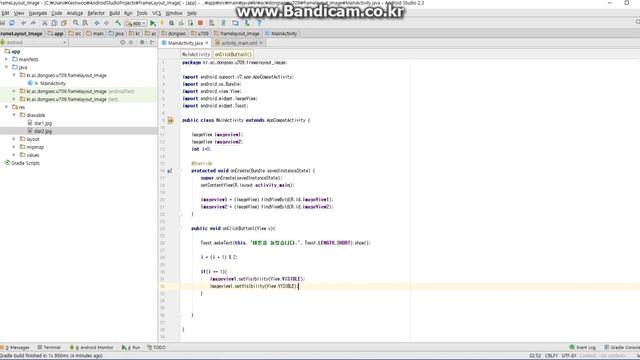
Task: Click the Navigate Back toolbar arrow
Action: [97, 23]
